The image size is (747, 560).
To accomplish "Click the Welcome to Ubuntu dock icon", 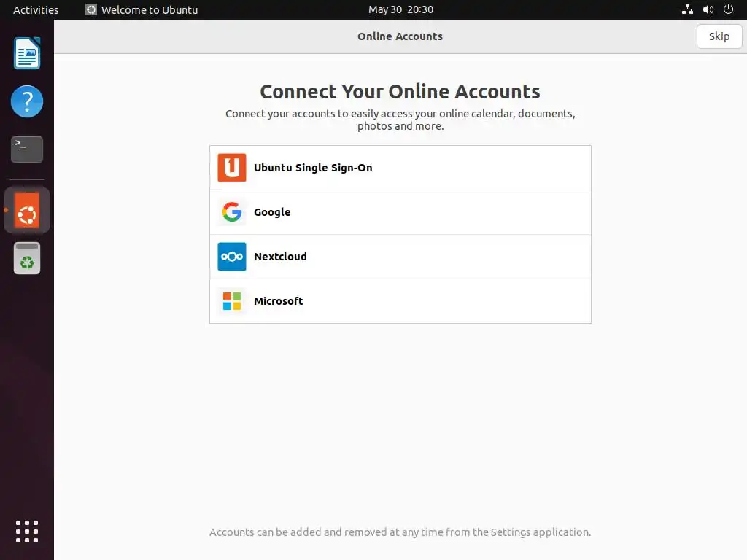I will click(x=27, y=210).
